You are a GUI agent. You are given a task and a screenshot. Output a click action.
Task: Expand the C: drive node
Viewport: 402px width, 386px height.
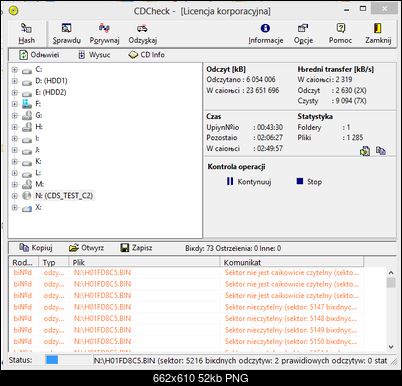click(14, 70)
